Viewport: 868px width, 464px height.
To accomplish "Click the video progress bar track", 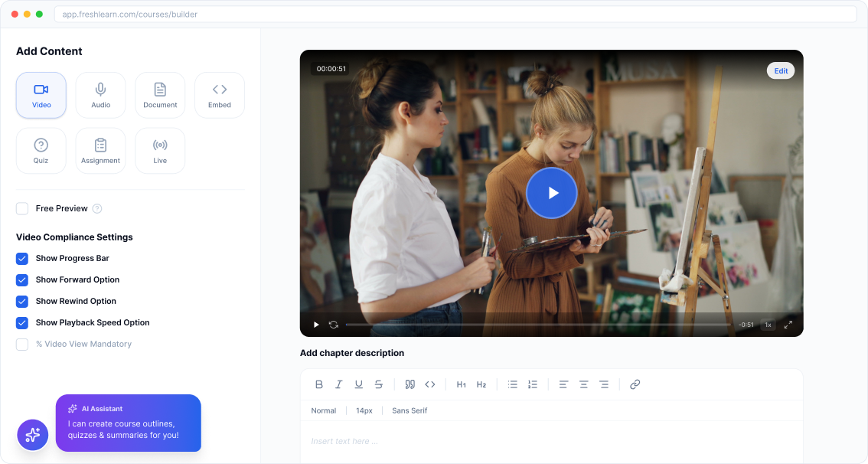I will click(538, 325).
